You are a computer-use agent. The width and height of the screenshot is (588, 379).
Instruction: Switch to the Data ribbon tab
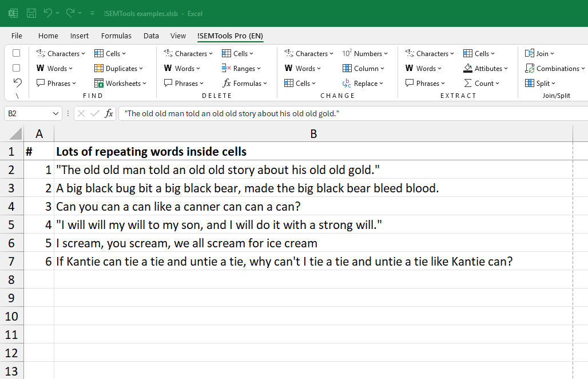(x=151, y=35)
